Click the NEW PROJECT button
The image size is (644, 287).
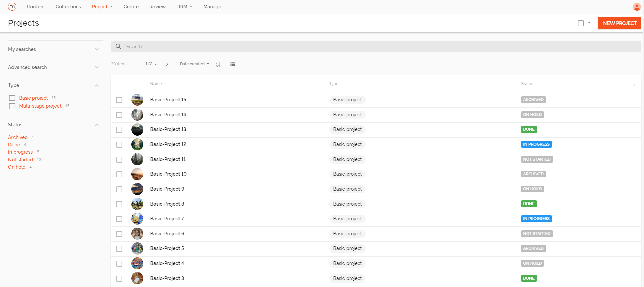click(x=619, y=23)
